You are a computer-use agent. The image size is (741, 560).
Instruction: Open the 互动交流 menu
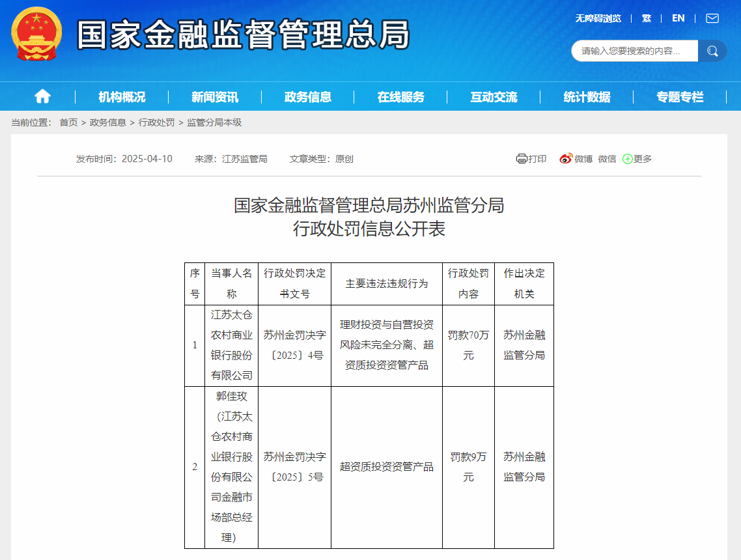pyautogui.click(x=494, y=97)
